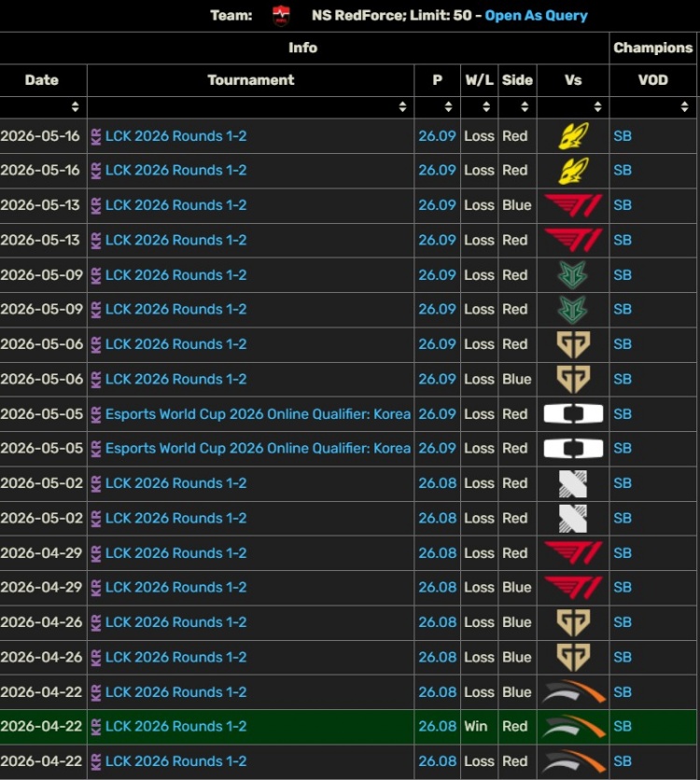Open SB scoreboard link in the Win row
700x780 pixels.
tap(623, 727)
